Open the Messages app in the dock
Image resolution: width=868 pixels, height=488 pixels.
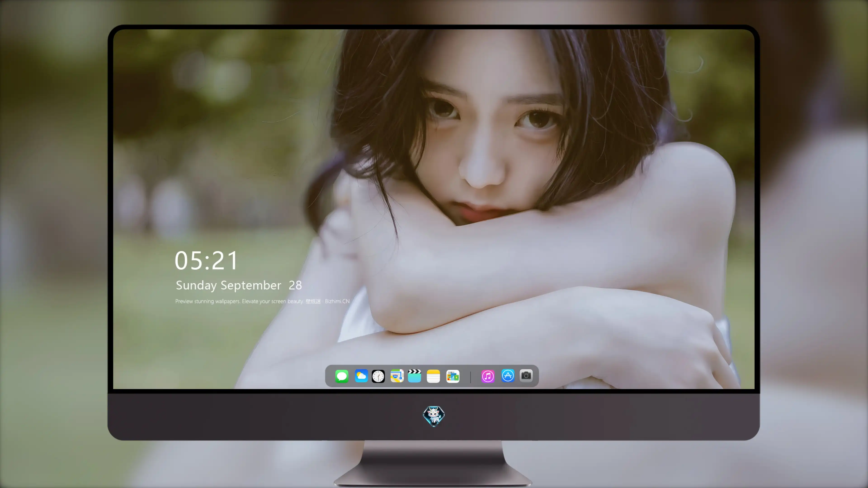tap(342, 376)
